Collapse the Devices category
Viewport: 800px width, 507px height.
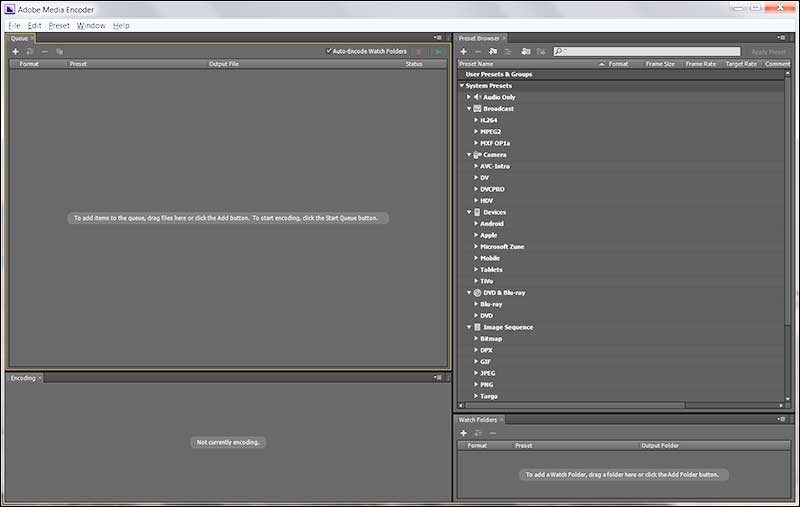[x=469, y=212]
